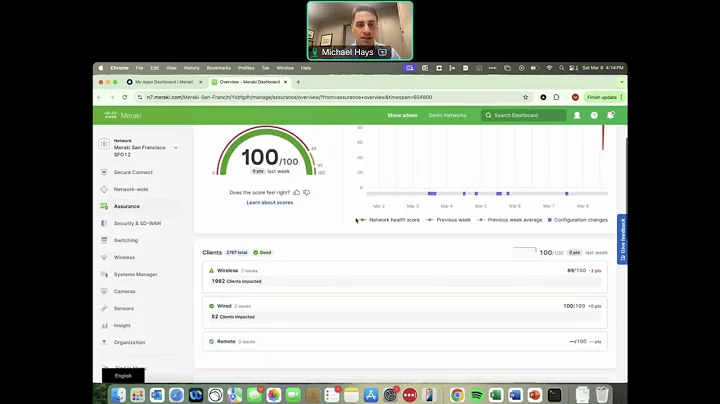Open Secure Connect in the Meraki sidebar
720x404 pixels.
click(x=133, y=172)
